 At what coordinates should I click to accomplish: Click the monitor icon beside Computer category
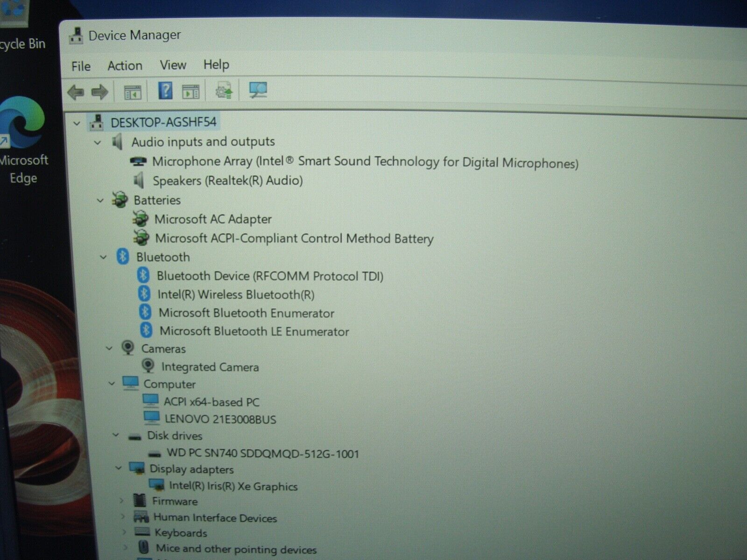pyautogui.click(x=130, y=384)
